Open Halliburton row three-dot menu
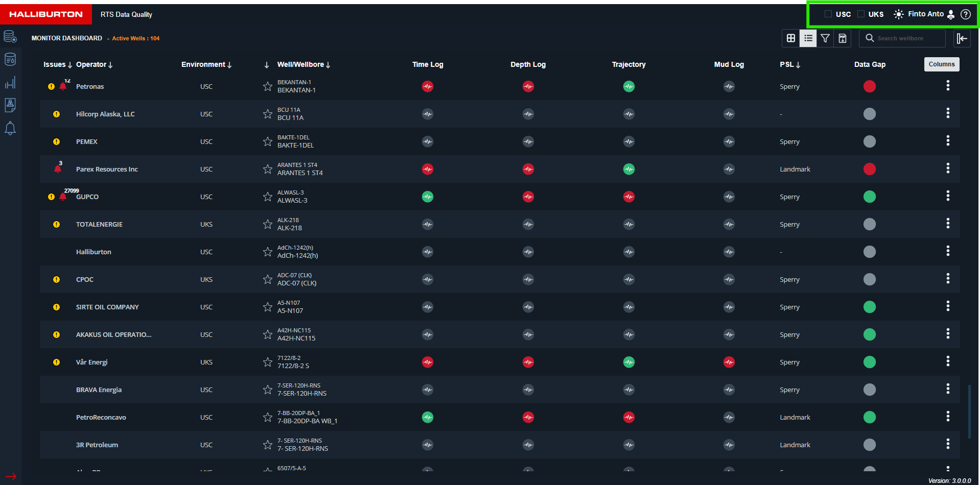Image resolution: width=980 pixels, height=485 pixels. pos(948,251)
